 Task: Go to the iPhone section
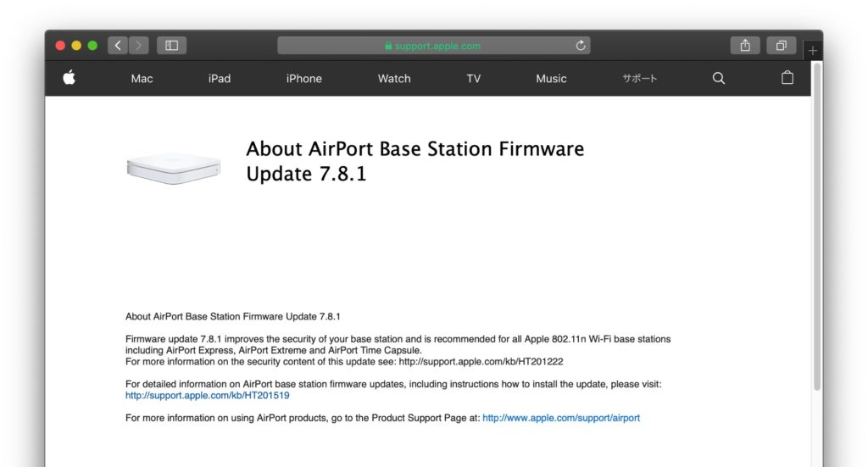(303, 79)
